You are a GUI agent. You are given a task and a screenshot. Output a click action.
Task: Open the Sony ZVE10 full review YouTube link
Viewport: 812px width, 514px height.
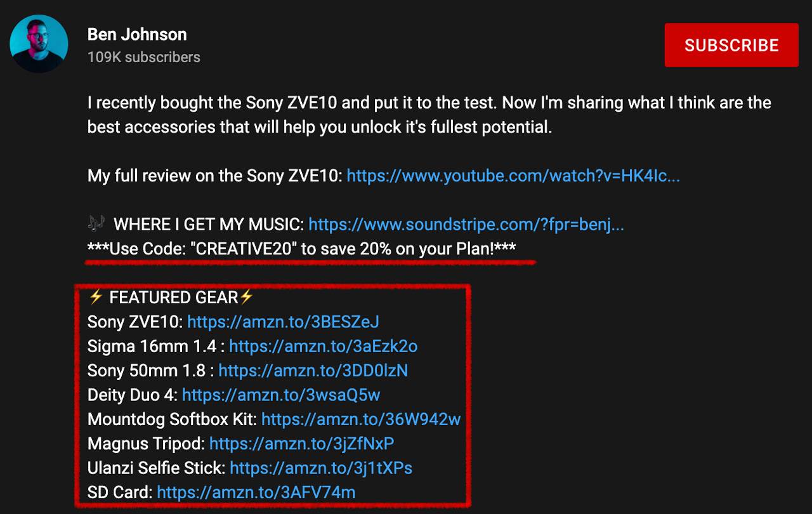(x=513, y=176)
